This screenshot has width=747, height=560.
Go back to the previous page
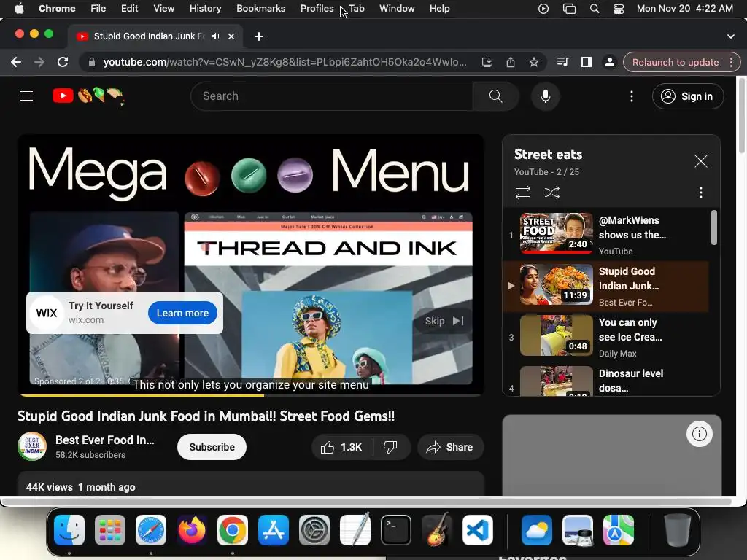[x=16, y=63]
